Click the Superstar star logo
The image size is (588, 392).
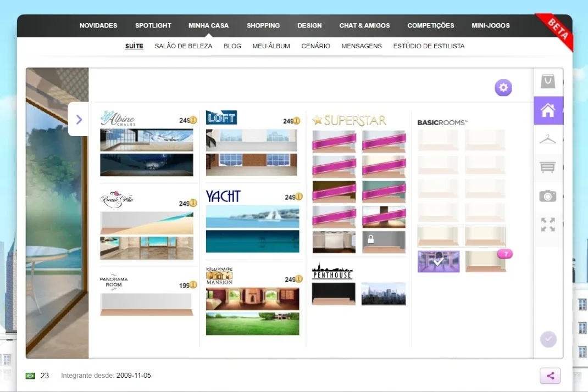(349, 120)
